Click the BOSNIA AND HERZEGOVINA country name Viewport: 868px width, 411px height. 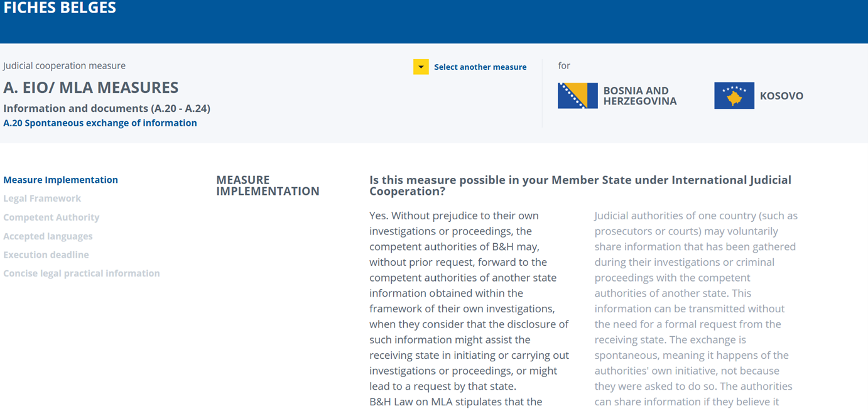tap(641, 96)
